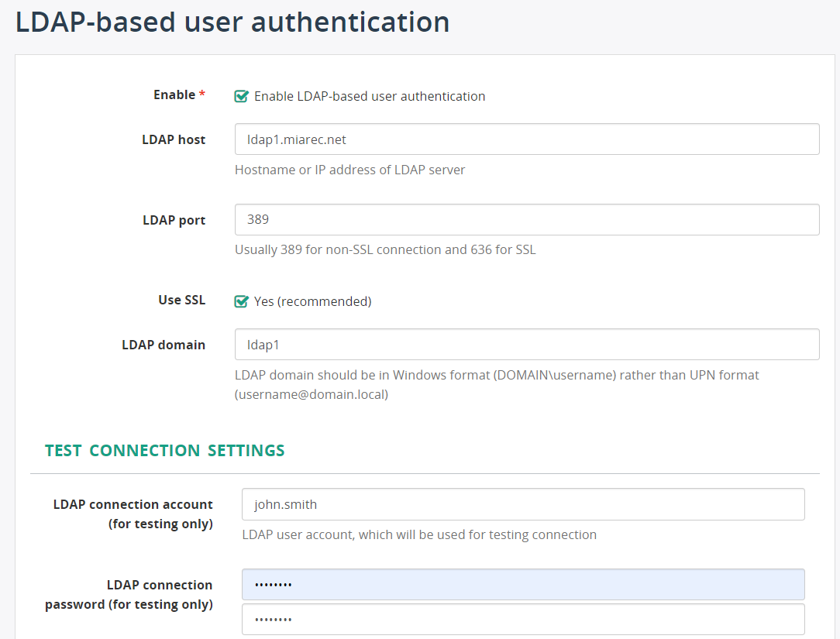Click the Enable field required asterisk
The image size is (840, 639).
[x=203, y=92]
